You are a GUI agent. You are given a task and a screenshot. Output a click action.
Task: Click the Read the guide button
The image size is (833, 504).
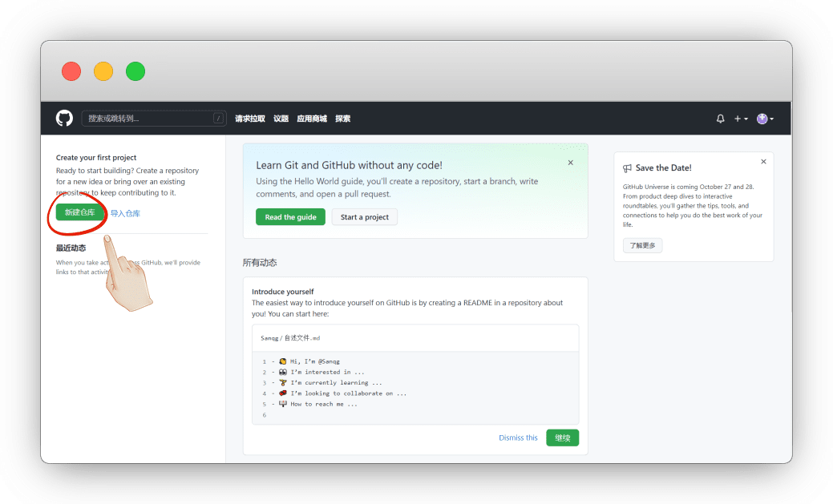tap(290, 217)
